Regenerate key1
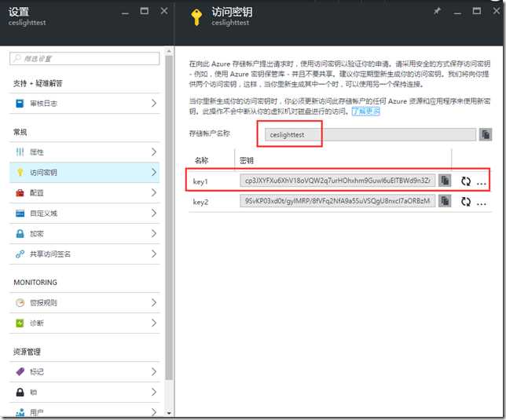 tap(466, 181)
